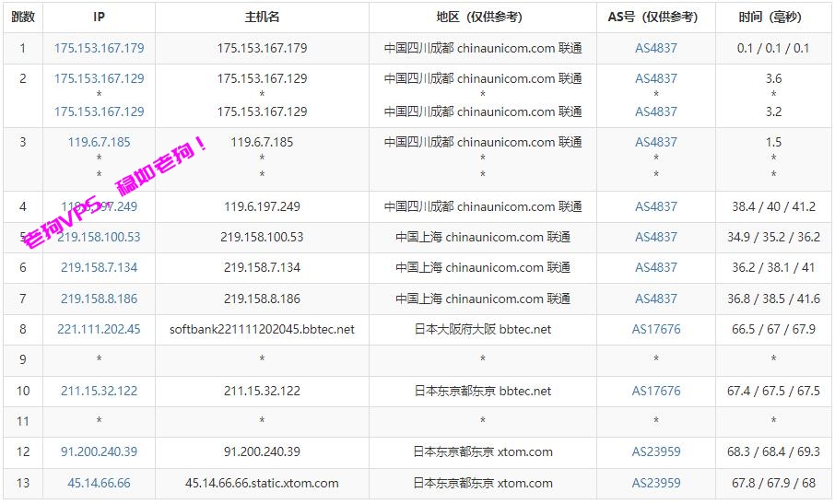Open the 219.158.100.53 IP link
Screen dimensions: 835x504
point(99,237)
